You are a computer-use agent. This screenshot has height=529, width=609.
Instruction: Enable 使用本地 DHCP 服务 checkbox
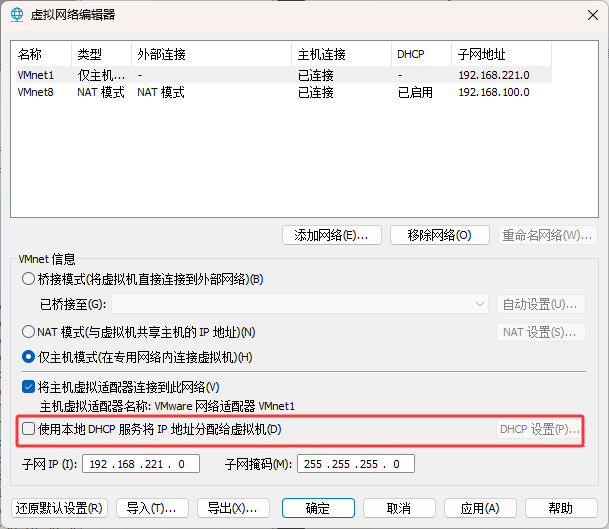(x=28, y=429)
